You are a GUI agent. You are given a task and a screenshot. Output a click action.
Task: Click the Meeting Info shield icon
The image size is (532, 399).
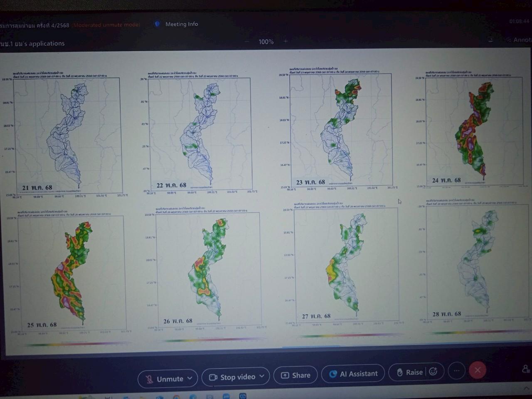pos(157,24)
